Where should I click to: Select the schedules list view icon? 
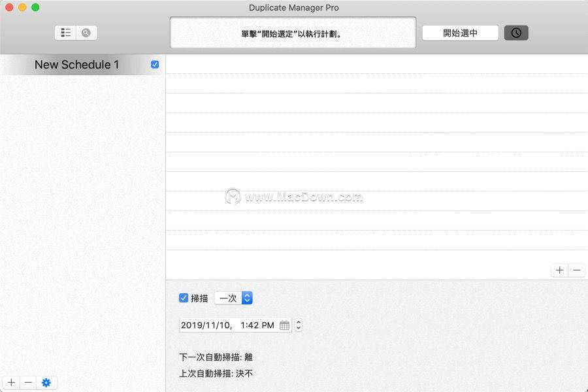click(65, 32)
